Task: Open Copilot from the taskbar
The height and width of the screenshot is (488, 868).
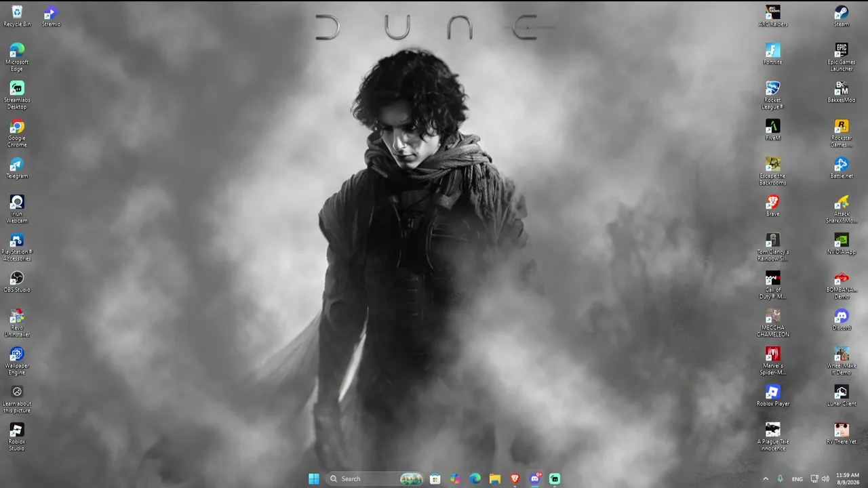Action: coord(455,479)
